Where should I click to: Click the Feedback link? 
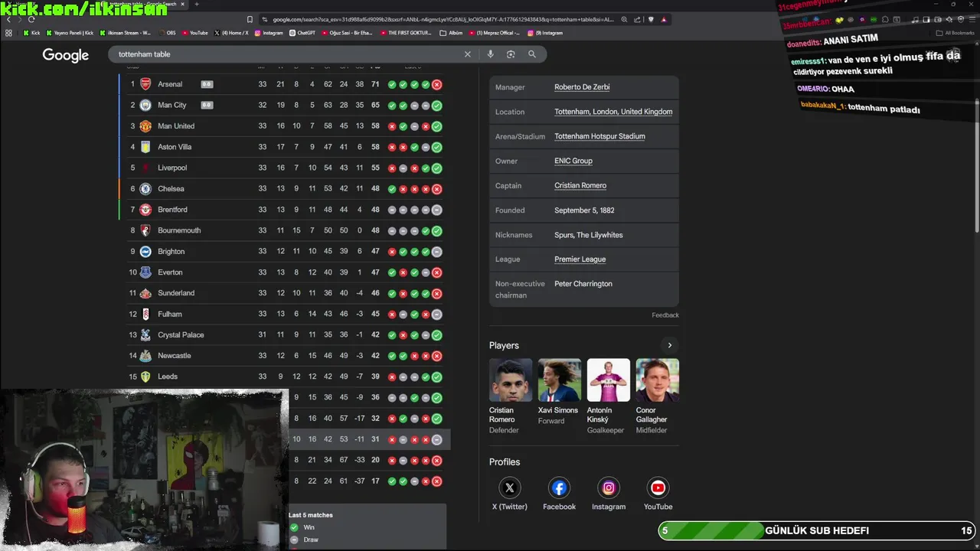click(665, 315)
